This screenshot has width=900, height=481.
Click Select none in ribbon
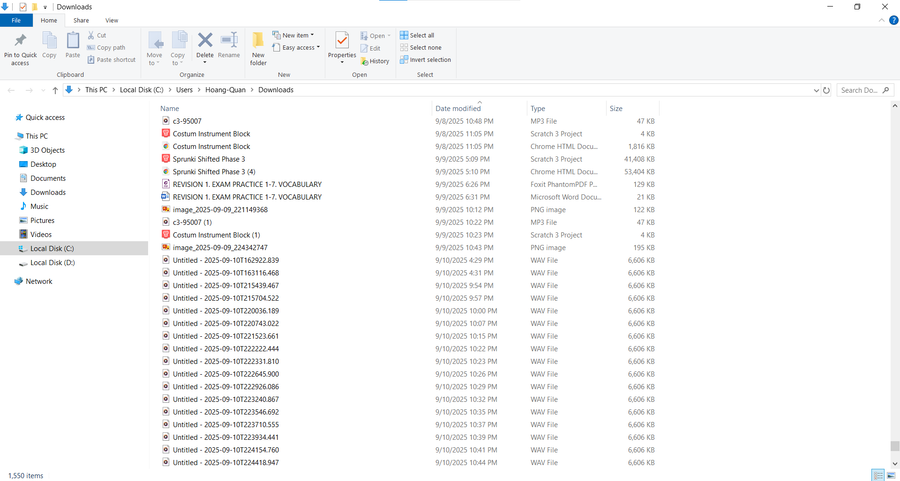[x=421, y=48]
